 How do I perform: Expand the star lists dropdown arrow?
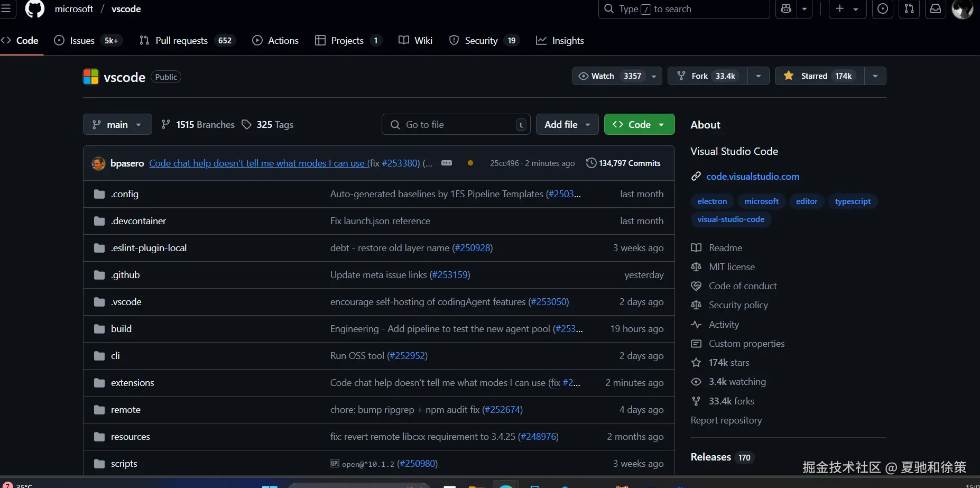click(875, 76)
